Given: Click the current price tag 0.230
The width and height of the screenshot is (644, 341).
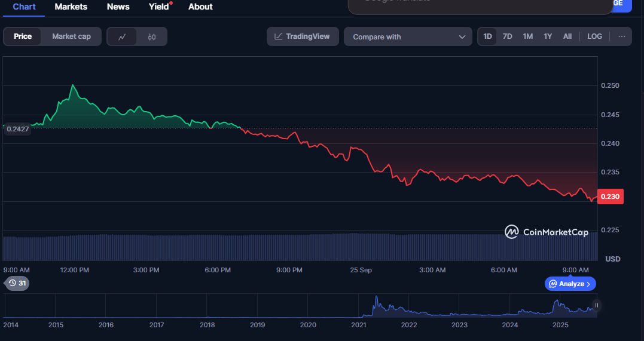Looking at the screenshot, I should (x=610, y=196).
